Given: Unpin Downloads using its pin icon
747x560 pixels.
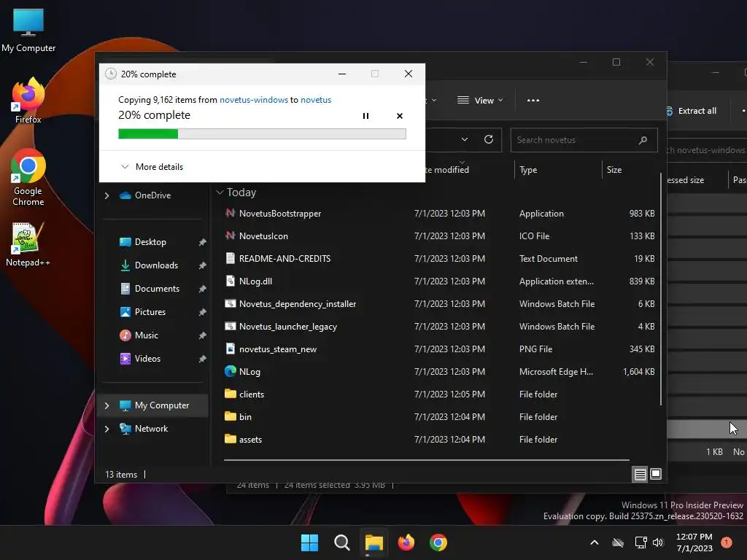Looking at the screenshot, I should 203,265.
